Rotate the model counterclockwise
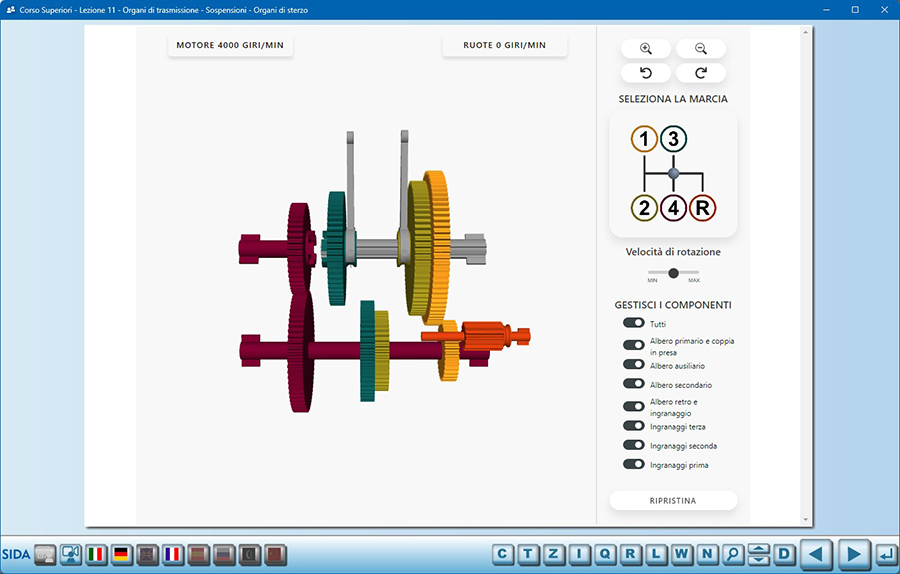 [x=646, y=73]
